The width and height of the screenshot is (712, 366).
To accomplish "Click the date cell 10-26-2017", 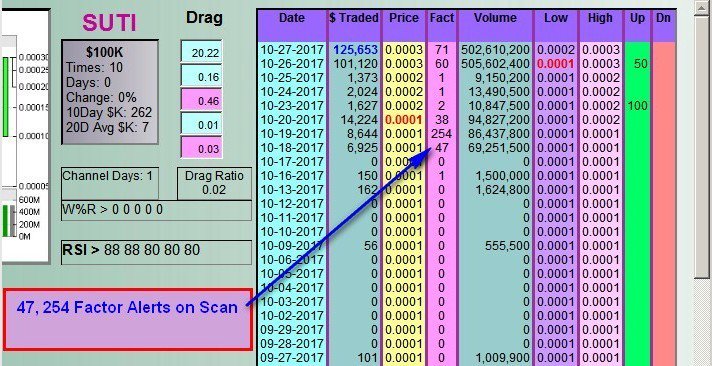I will coord(292,64).
